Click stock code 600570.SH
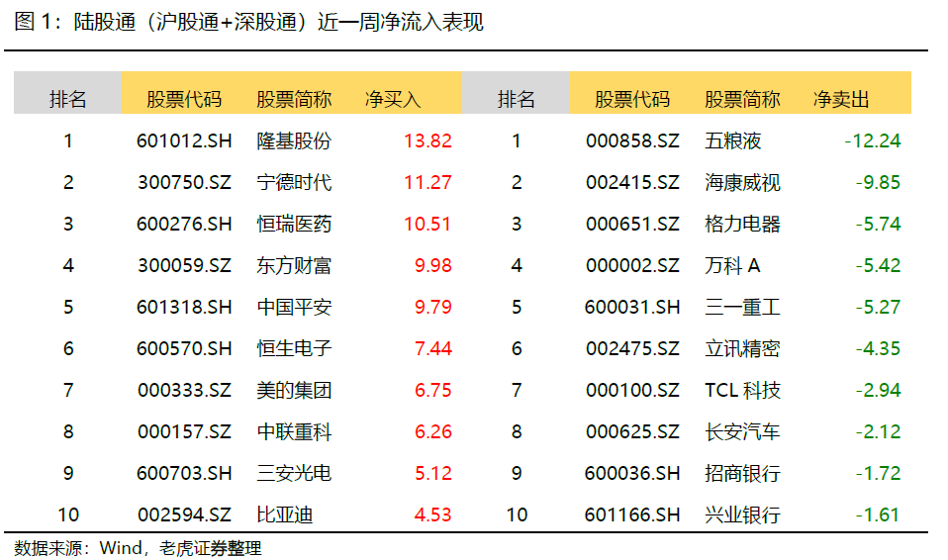948x560 pixels. [184, 348]
